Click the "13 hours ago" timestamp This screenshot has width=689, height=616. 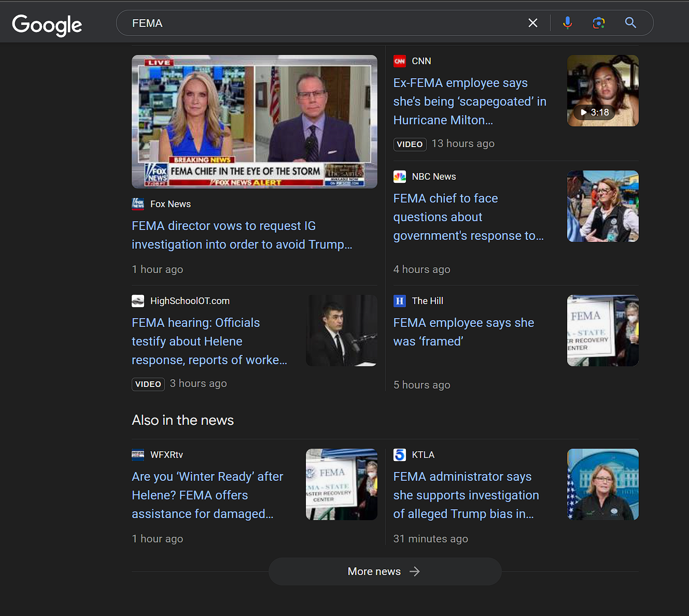pyautogui.click(x=463, y=144)
